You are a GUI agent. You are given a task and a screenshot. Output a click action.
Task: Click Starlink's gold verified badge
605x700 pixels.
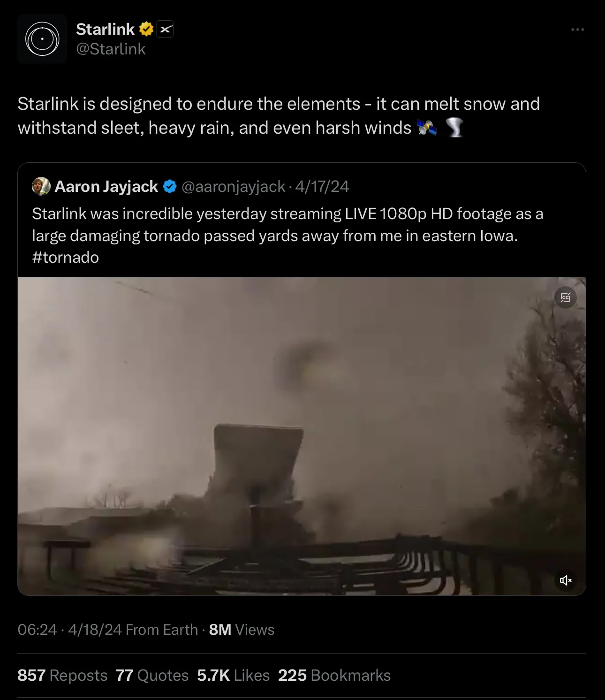[146, 29]
